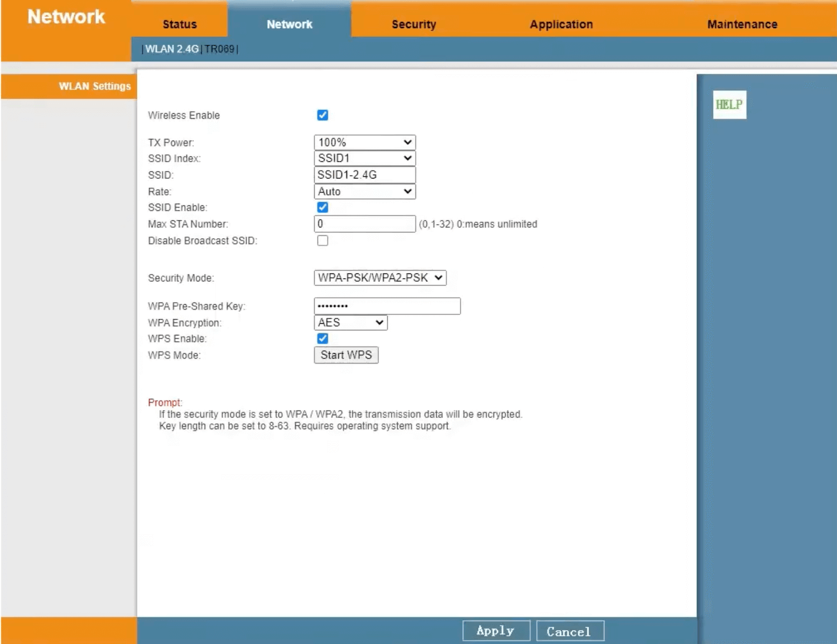Focus the WPA Pre-Shared Key field

[387, 306]
